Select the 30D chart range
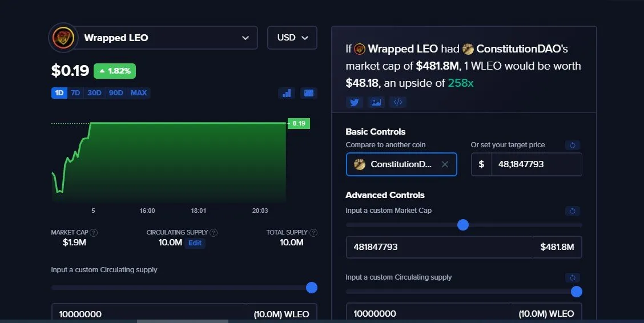This screenshot has height=323, width=644. [94, 93]
